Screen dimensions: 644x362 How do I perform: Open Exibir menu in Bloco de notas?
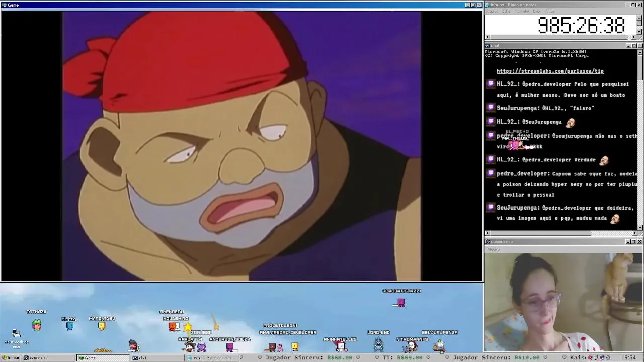[x=537, y=11]
